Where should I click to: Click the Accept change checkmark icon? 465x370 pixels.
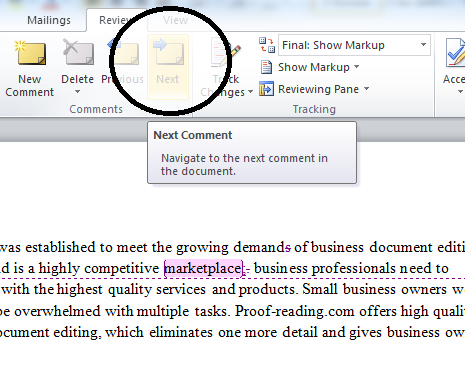tap(455, 53)
